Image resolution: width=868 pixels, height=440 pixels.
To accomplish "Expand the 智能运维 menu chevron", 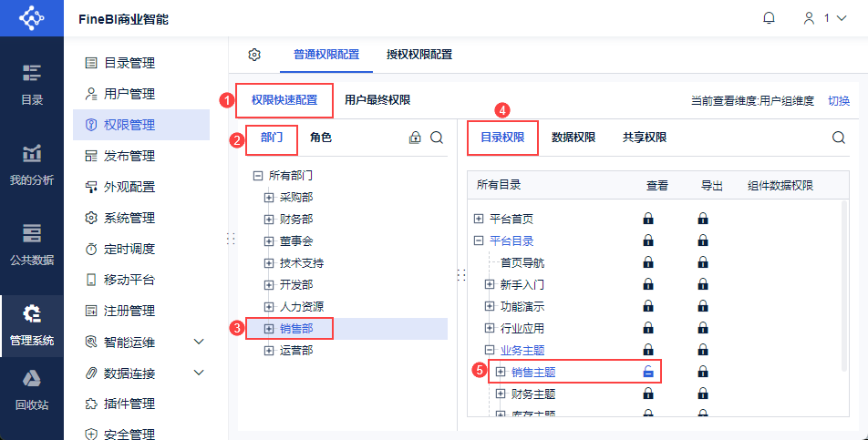I will [200, 343].
